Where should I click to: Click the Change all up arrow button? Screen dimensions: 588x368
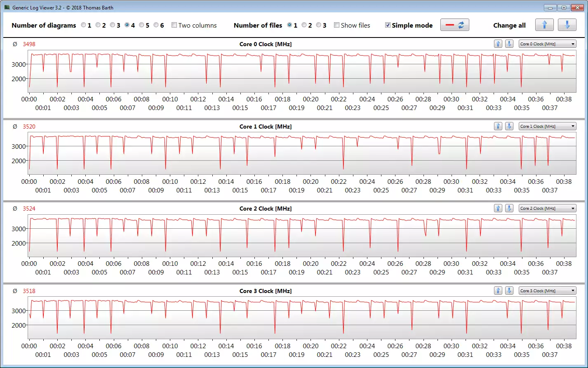click(544, 25)
